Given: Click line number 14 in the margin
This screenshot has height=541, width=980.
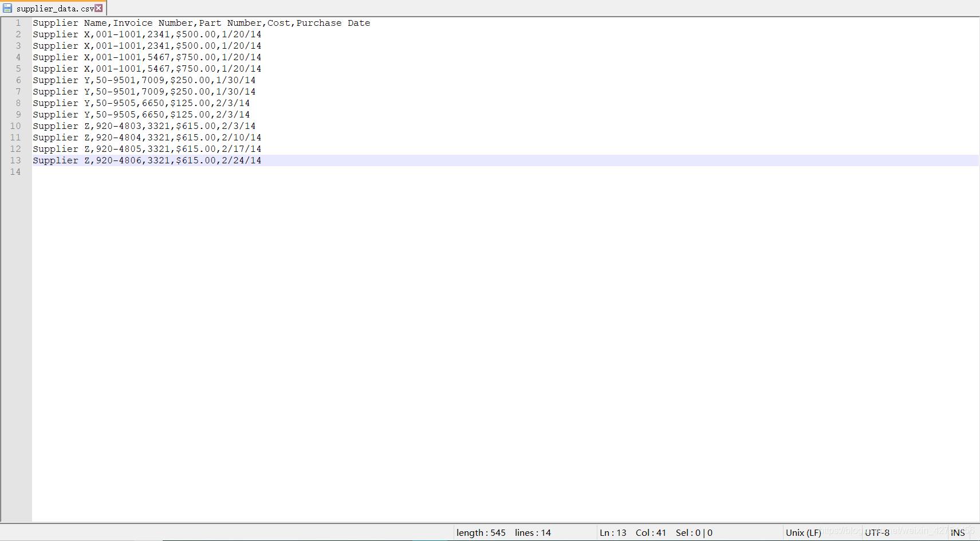Looking at the screenshot, I should pyautogui.click(x=15, y=172).
